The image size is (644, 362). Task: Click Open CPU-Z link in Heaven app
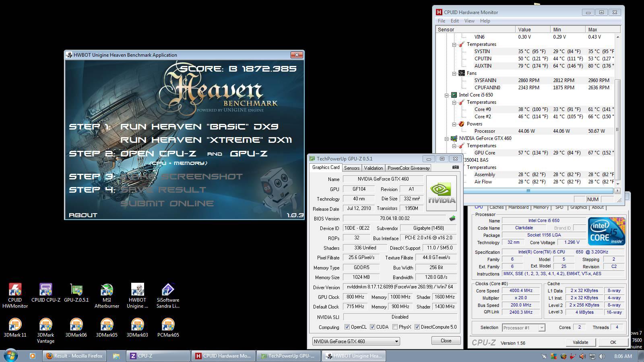[159, 154]
